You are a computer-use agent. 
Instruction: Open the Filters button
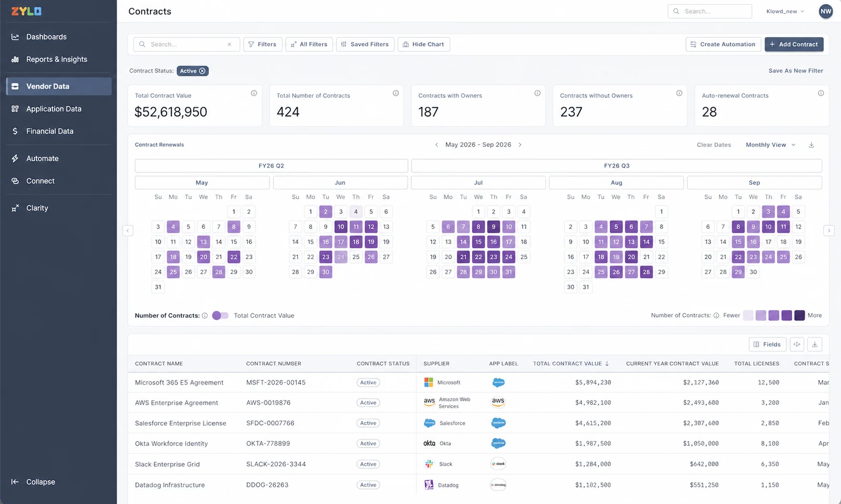click(x=263, y=44)
